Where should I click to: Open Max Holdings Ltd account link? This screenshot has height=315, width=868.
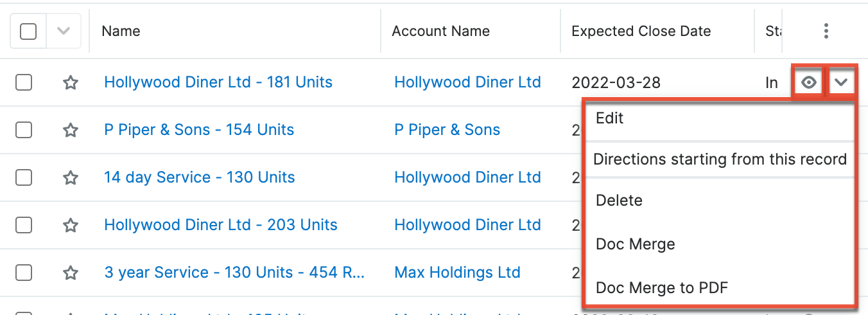tap(457, 273)
